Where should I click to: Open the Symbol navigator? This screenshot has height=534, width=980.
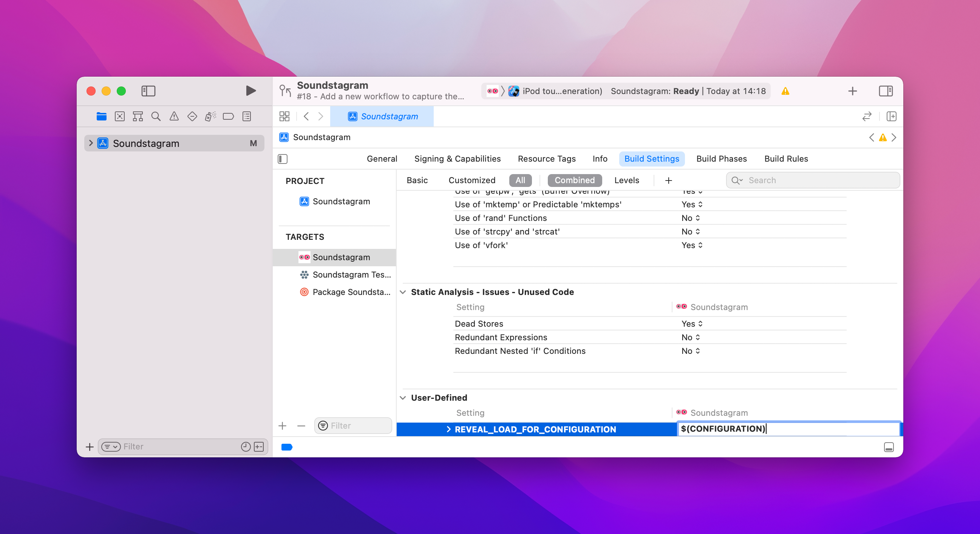coord(138,116)
